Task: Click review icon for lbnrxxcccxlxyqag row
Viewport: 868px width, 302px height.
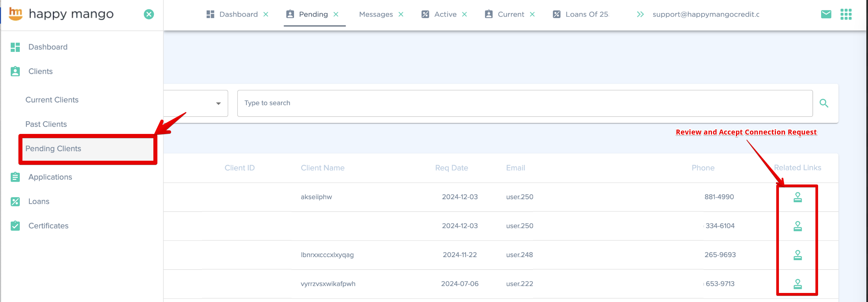Action: click(797, 255)
